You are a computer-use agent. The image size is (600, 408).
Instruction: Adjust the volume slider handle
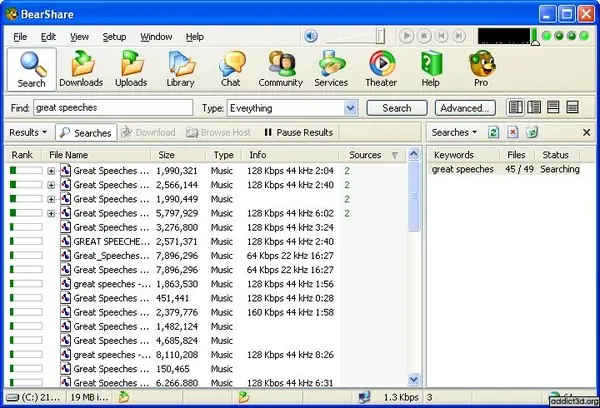[x=380, y=36]
